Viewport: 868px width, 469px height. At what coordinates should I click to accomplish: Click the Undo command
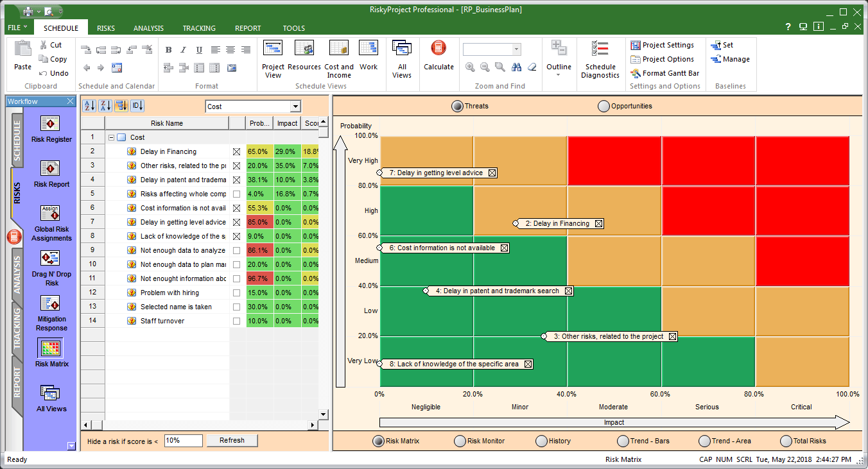click(53, 73)
